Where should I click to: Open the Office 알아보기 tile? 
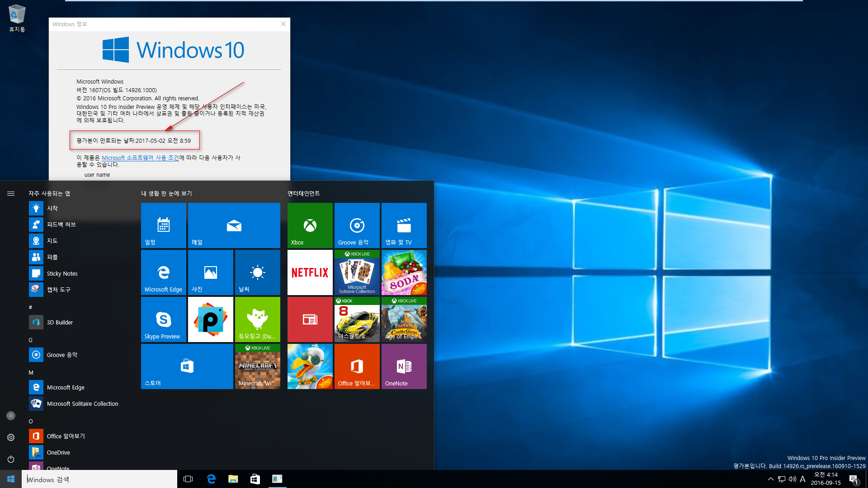pos(357,366)
